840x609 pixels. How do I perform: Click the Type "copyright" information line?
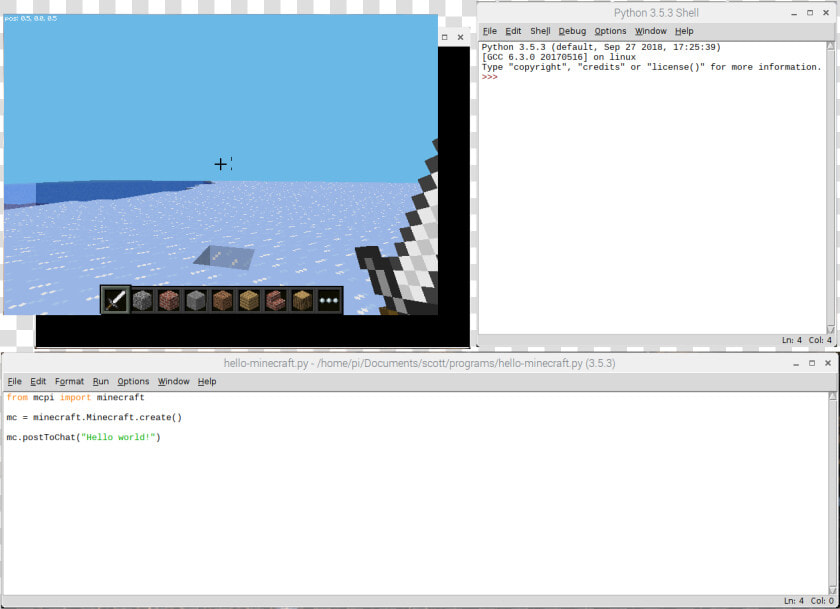[651, 67]
